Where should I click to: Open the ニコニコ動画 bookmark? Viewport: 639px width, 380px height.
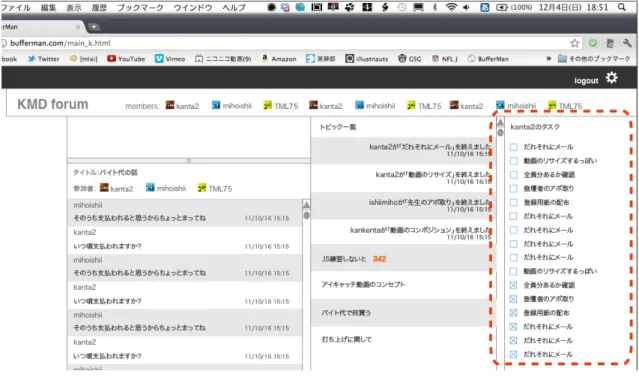pos(223,59)
